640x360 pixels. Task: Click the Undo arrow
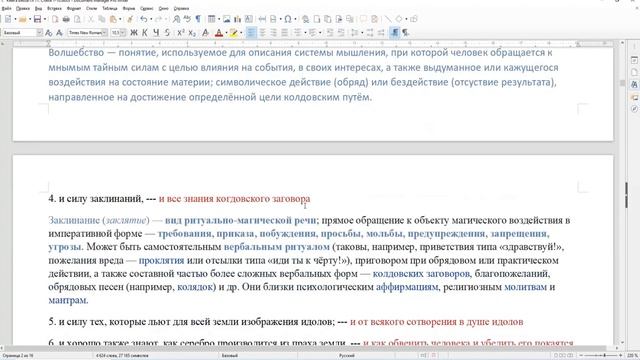pos(144,19)
